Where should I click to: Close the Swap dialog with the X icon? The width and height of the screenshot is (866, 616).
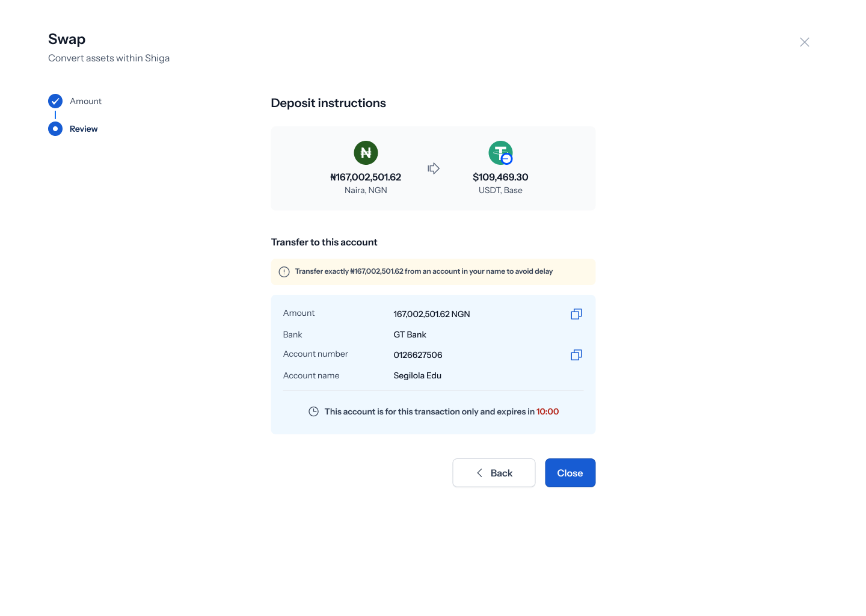click(805, 42)
